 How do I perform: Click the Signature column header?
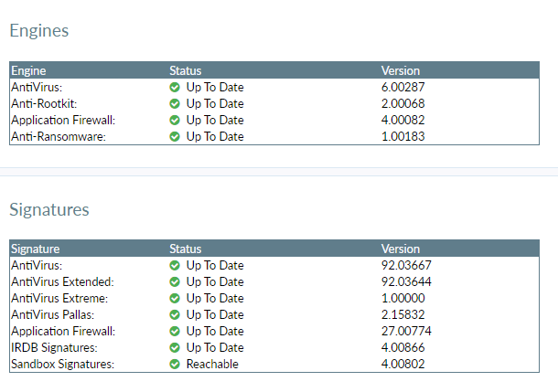point(35,249)
